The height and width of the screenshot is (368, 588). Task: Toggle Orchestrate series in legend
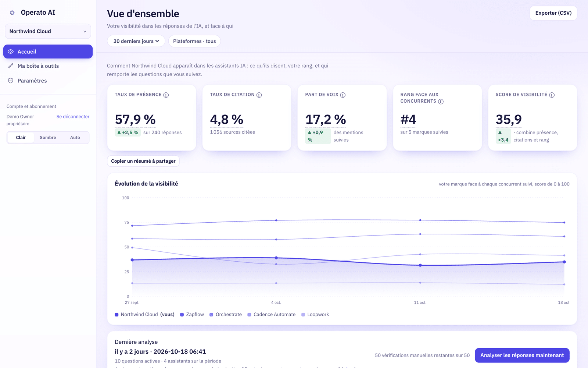coord(226,315)
